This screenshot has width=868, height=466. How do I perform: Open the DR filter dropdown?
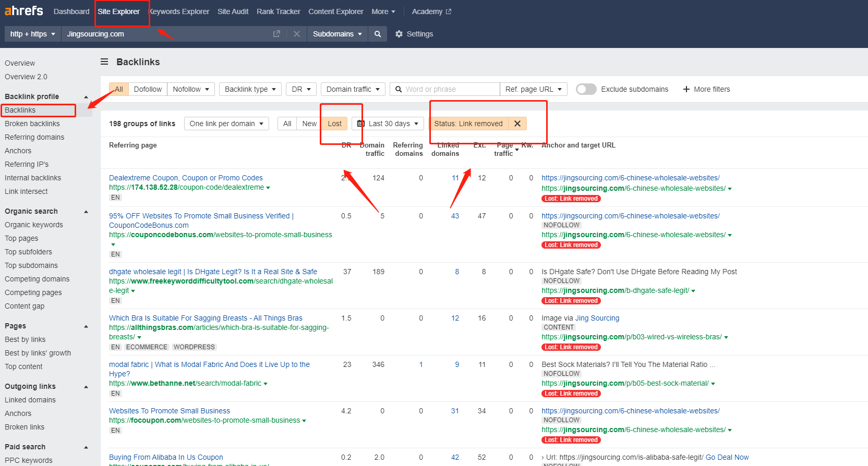click(301, 89)
